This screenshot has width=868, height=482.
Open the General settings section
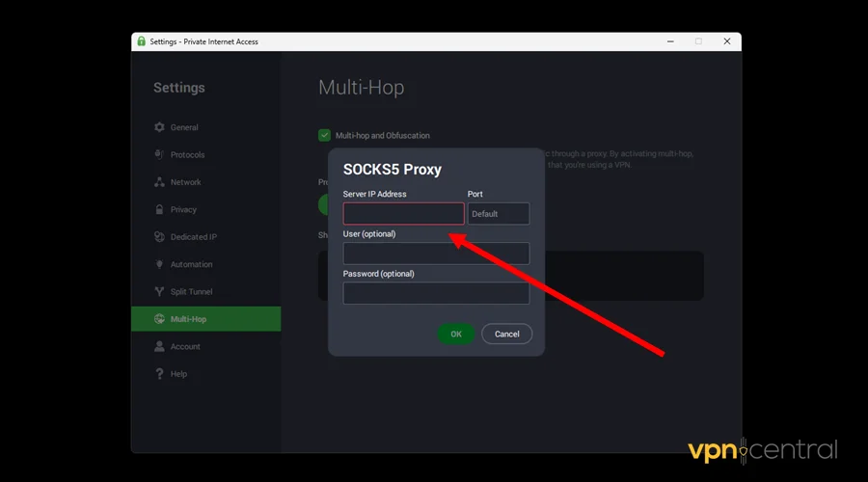coord(206,127)
